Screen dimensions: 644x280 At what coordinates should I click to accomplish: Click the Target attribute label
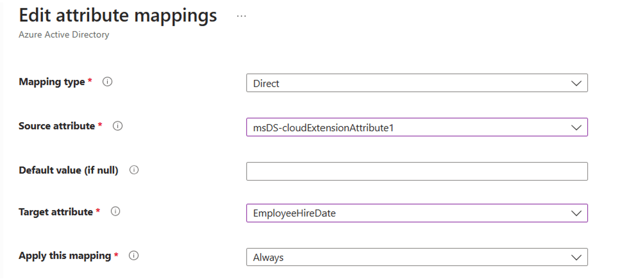pos(56,212)
